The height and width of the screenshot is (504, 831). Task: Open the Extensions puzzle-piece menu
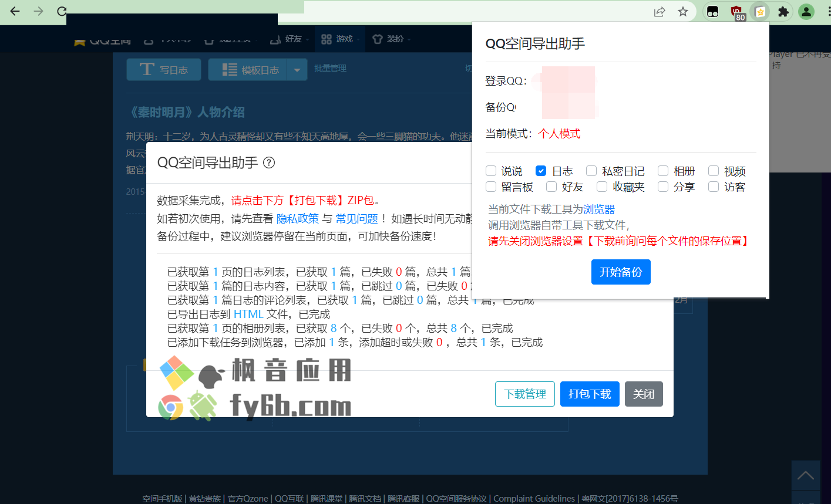[783, 12]
